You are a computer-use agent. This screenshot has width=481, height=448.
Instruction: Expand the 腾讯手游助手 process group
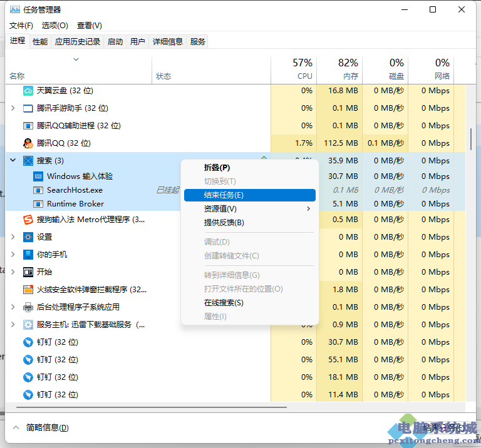coord(13,108)
